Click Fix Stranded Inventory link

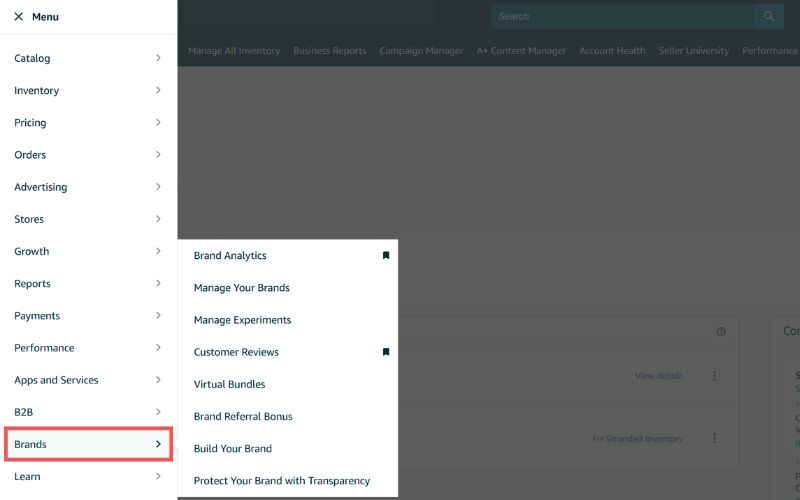[x=638, y=439]
